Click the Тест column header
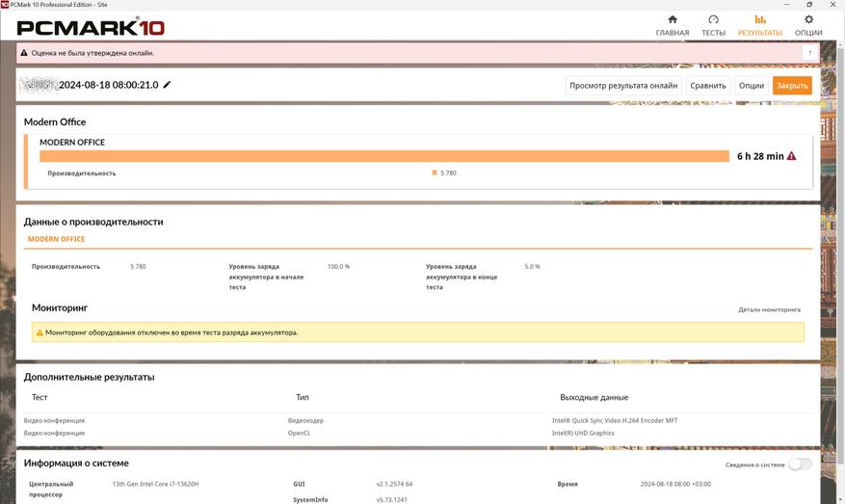This screenshot has height=504, width=845. 40,397
